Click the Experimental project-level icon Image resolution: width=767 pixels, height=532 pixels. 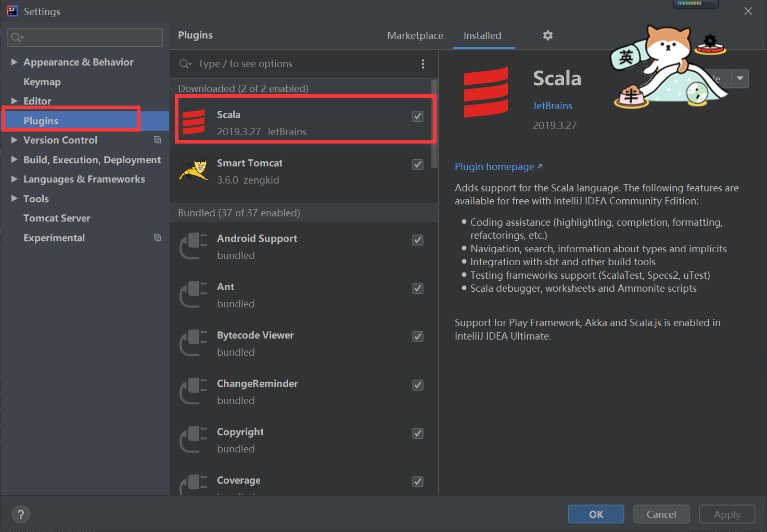pos(157,238)
